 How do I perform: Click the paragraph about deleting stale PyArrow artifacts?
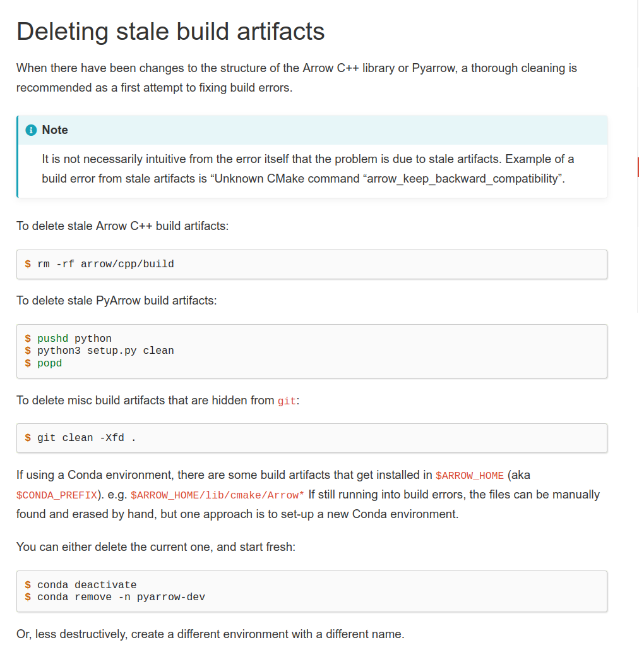click(x=116, y=301)
